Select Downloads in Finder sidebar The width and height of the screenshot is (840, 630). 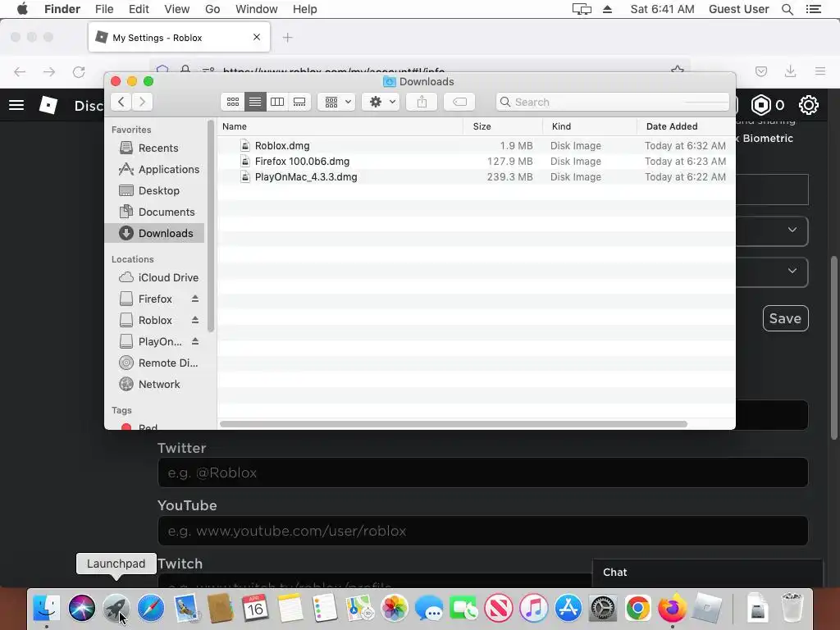point(154,233)
